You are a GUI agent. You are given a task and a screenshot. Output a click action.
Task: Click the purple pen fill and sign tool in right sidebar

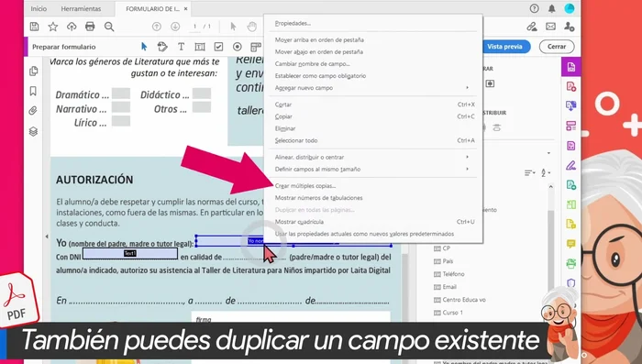click(571, 165)
